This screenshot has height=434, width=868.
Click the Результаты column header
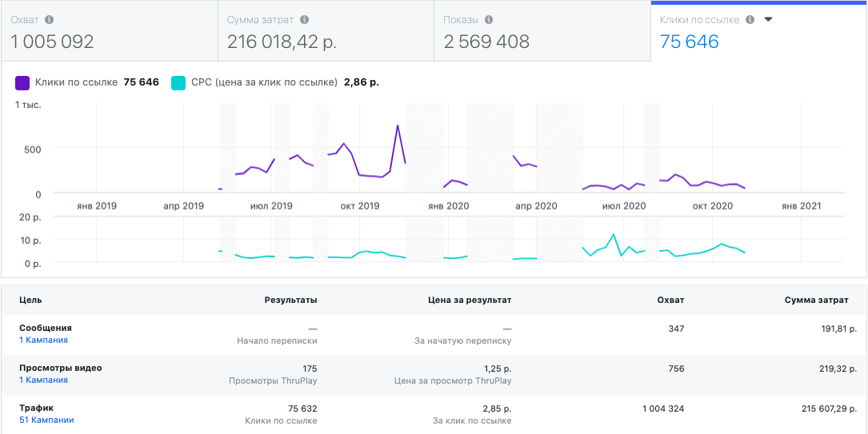click(x=290, y=301)
